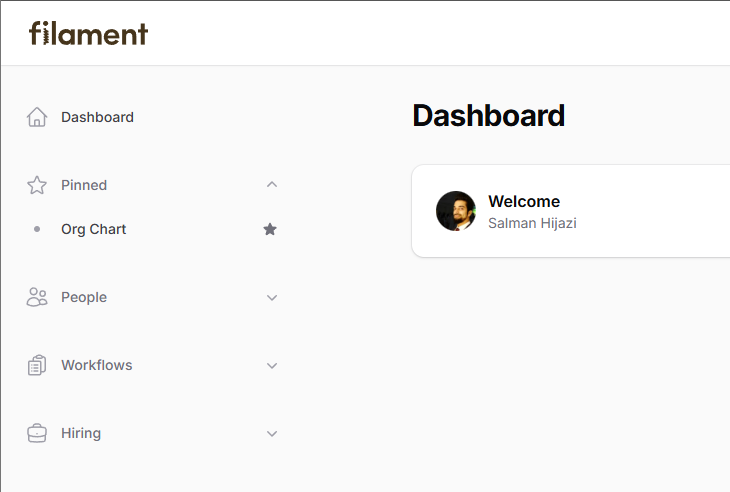Click the Dashboard home icon
The height and width of the screenshot is (492, 730).
click(37, 117)
